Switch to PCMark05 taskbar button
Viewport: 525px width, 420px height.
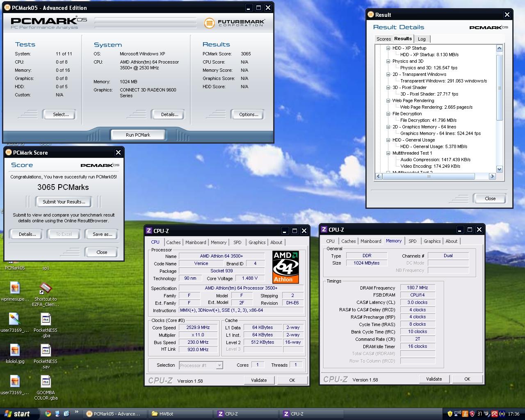(114, 414)
